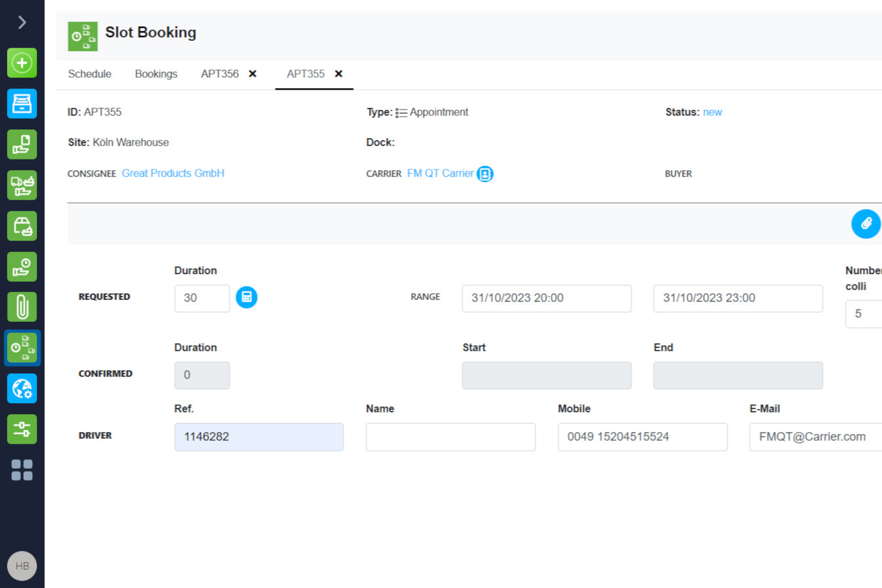Open the range end date picker field
Screen dimensions: 882x588
click(x=737, y=298)
